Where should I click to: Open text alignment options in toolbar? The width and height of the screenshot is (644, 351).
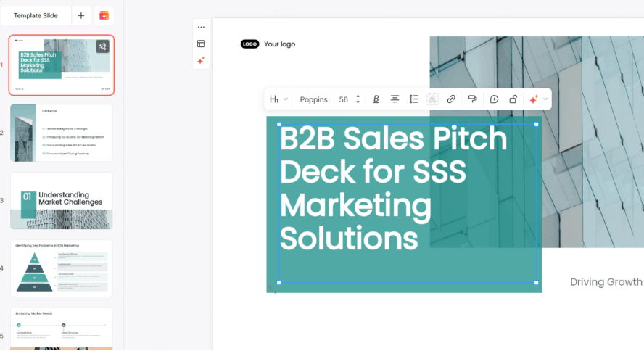pos(395,99)
